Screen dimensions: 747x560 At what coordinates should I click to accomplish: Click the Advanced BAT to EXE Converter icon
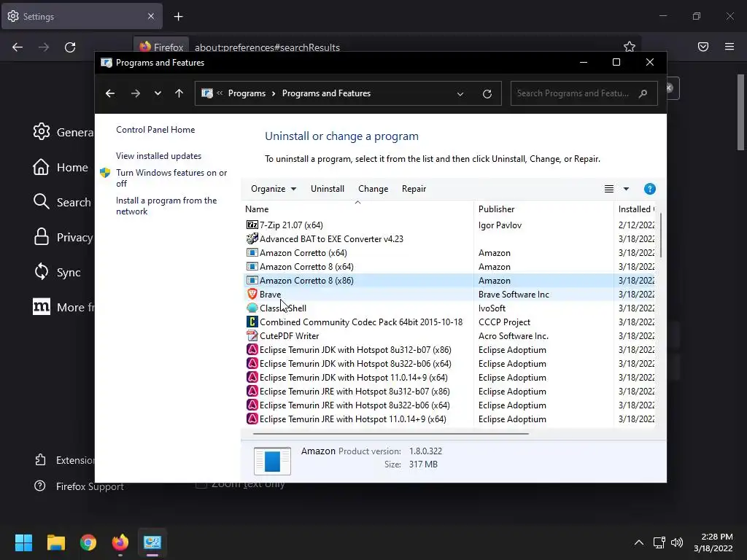[x=252, y=238]
